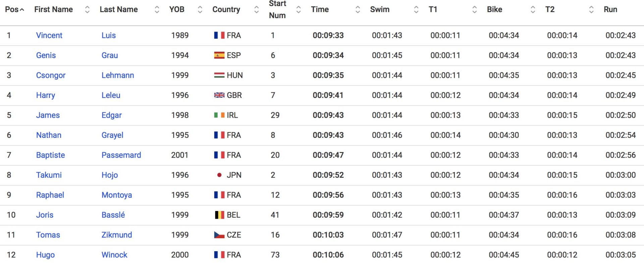Click the Swim column sort arrows
The width and height of the screenshot is (644, 263).
(x=416, y=10)
